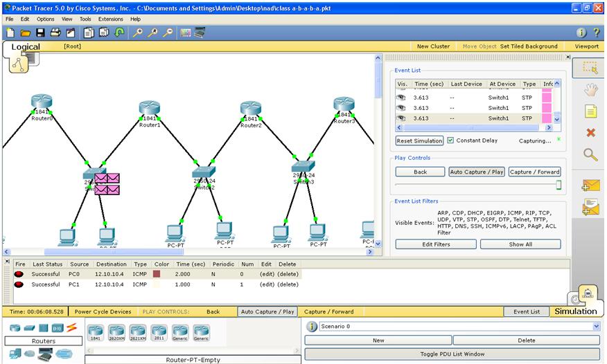The width and height of the screenshot is (607, 364).
Task: Choose the Place Note tool
Action: click(590, 111)
